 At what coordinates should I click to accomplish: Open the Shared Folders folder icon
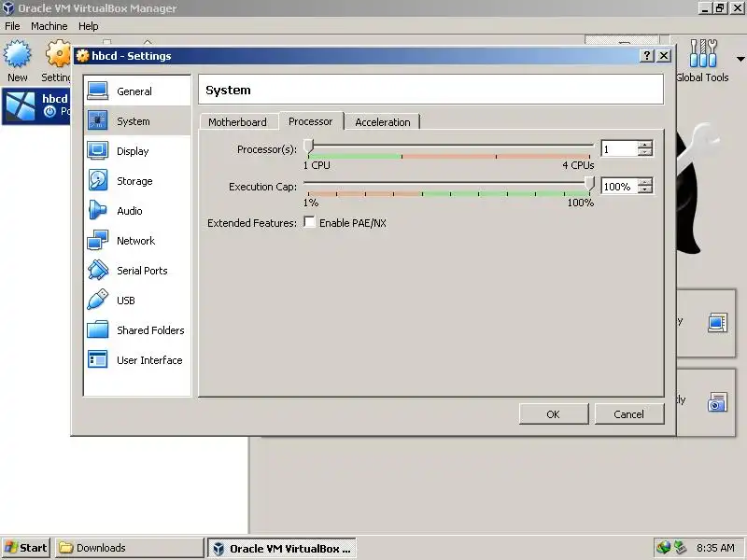98,329
